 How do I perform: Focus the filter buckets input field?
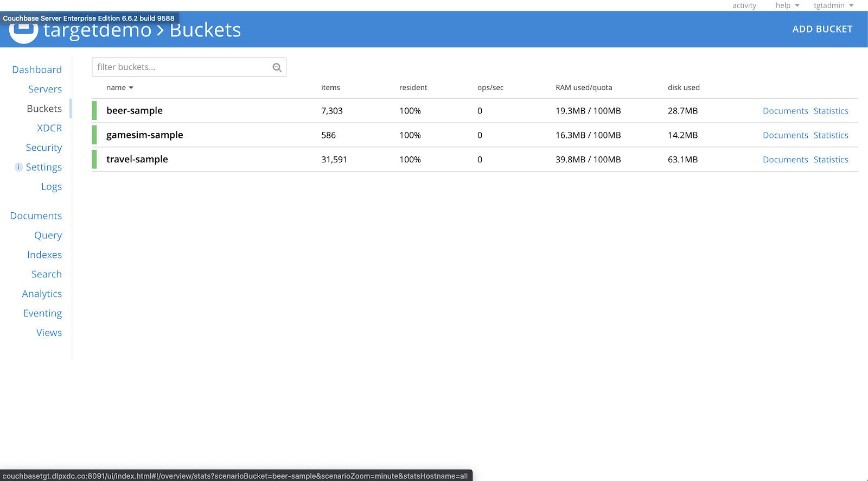182,67
